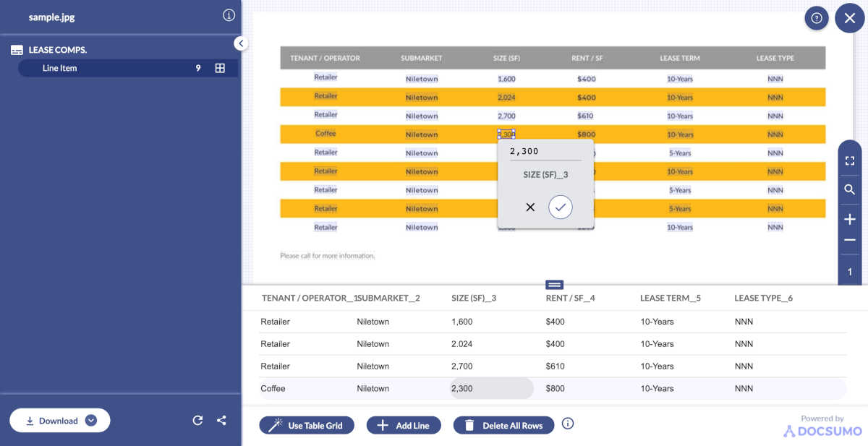Click Coffee in the document image
The width and height of the screenshot is (868, 446).
pos(325,134)
